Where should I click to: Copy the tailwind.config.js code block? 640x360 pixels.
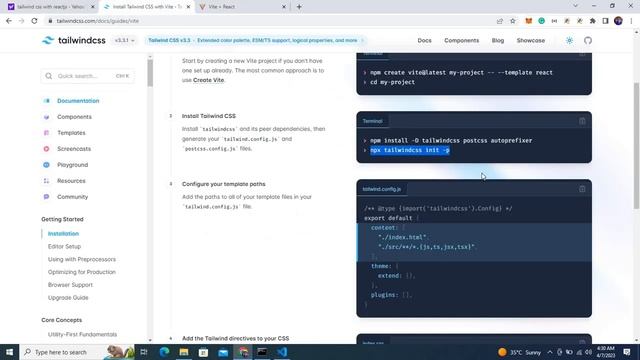(582, 189)
